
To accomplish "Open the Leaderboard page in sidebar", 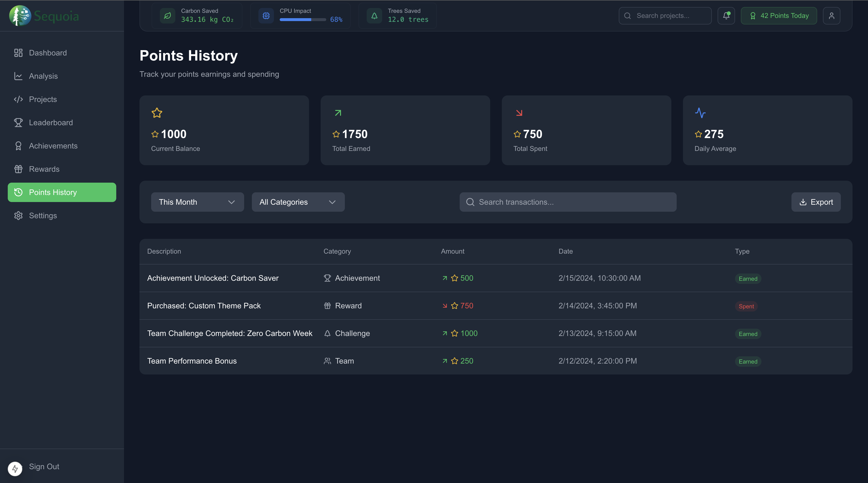I will tap(51, 123).
